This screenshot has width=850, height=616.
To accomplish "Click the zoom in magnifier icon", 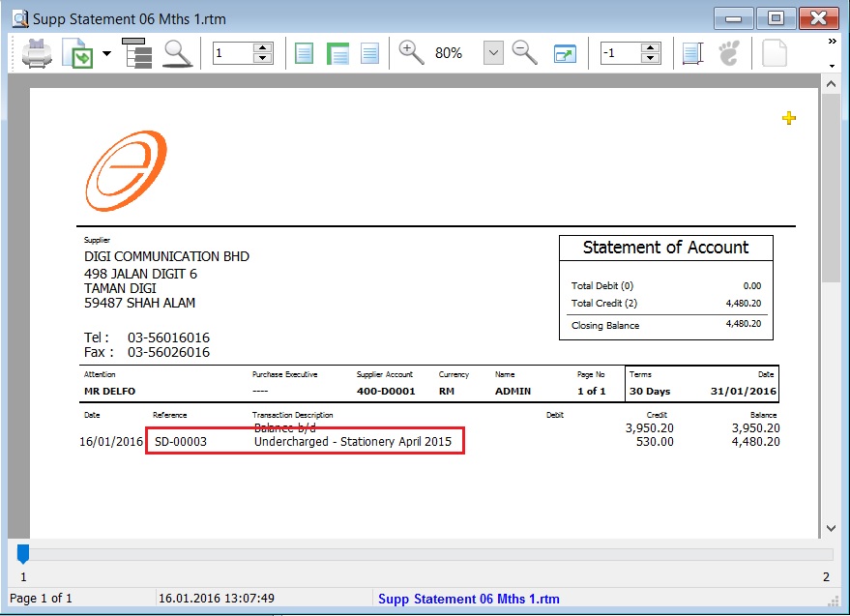I will [x=410, y=52].
